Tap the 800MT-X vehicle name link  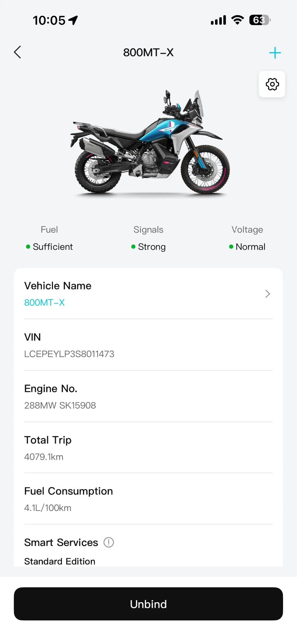tap(44, 303)
